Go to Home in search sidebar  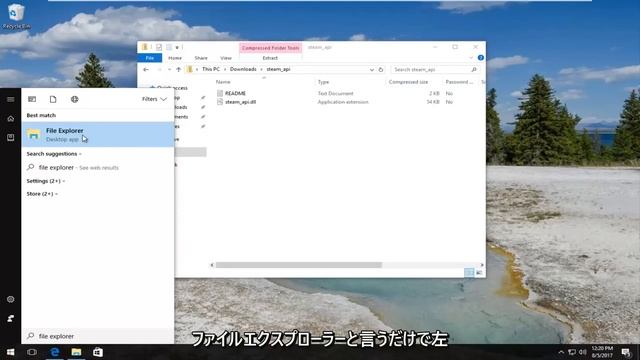coord(11,119)
